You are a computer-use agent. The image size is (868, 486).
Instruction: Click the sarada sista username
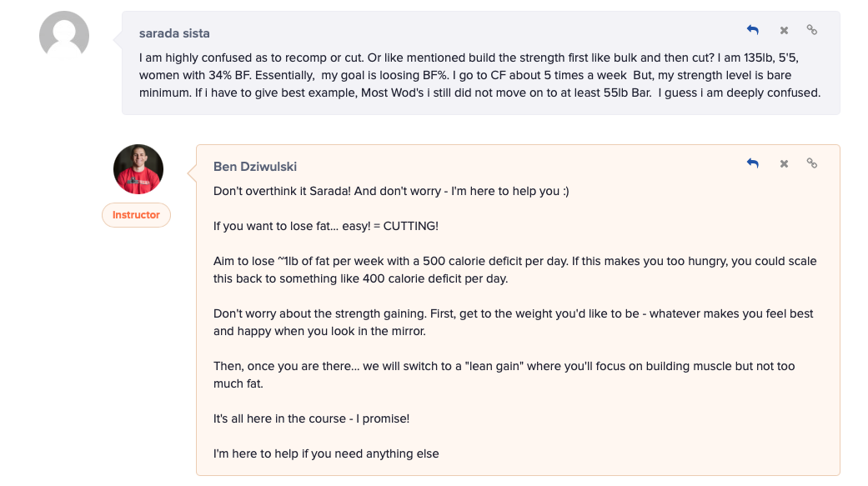174,33
